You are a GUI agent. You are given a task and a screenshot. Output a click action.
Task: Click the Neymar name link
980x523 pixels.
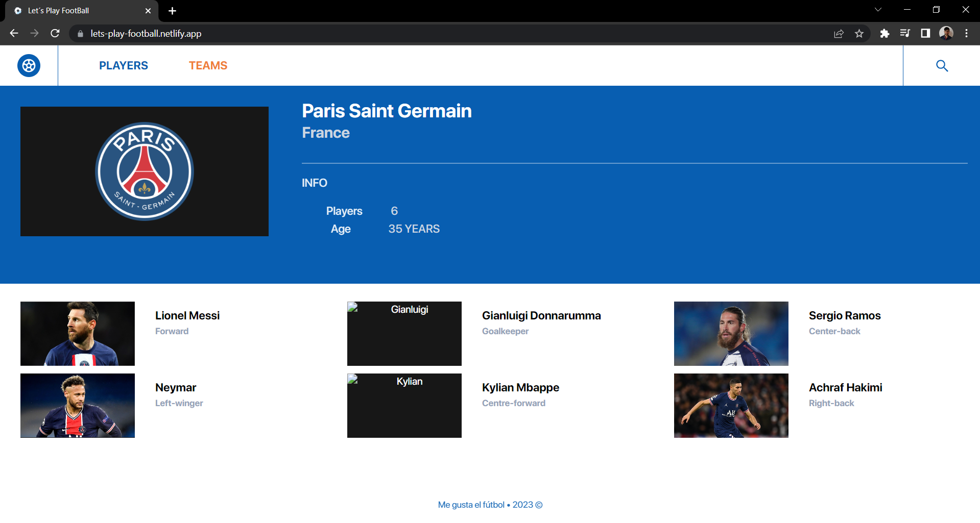click(176, 388)
